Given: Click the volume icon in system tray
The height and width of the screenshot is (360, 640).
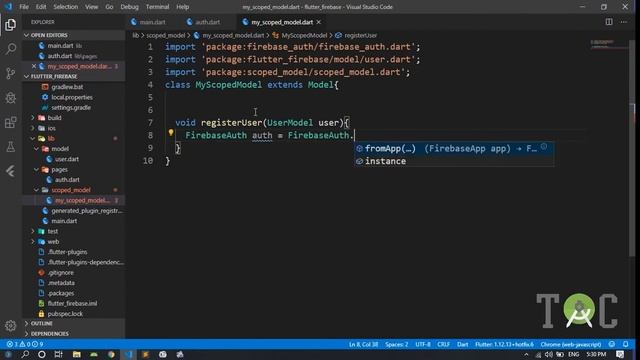Looking at the screenshot, I should pos(549,354).
